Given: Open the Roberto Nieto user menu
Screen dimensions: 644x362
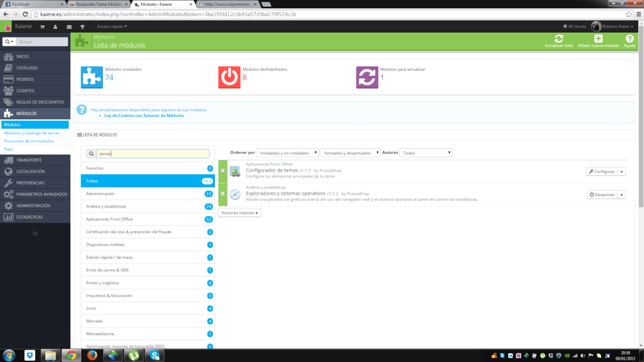Looking at the screenshot, I should click(x=612, y=27).
